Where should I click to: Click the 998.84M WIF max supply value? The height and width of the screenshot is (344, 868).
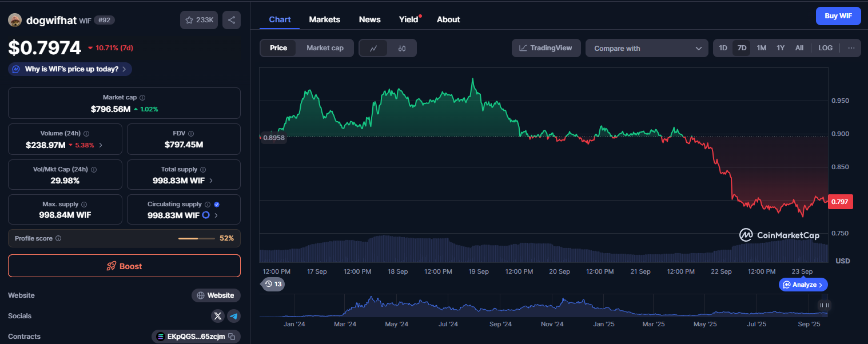[65, 215]
